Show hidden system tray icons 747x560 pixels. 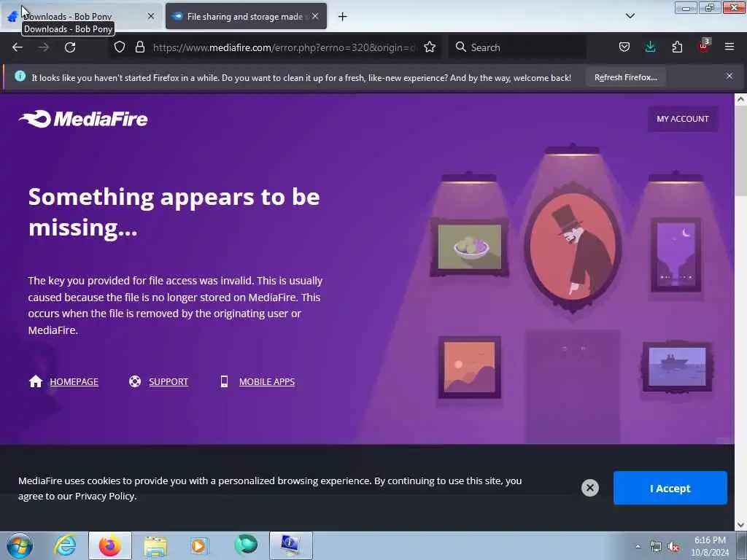[x=638, y=546]
